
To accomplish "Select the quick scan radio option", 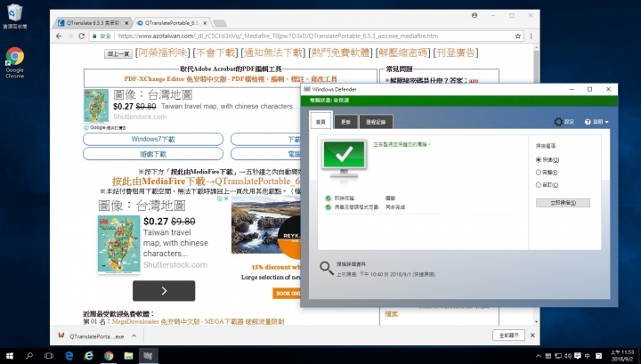I will point(539,159).
